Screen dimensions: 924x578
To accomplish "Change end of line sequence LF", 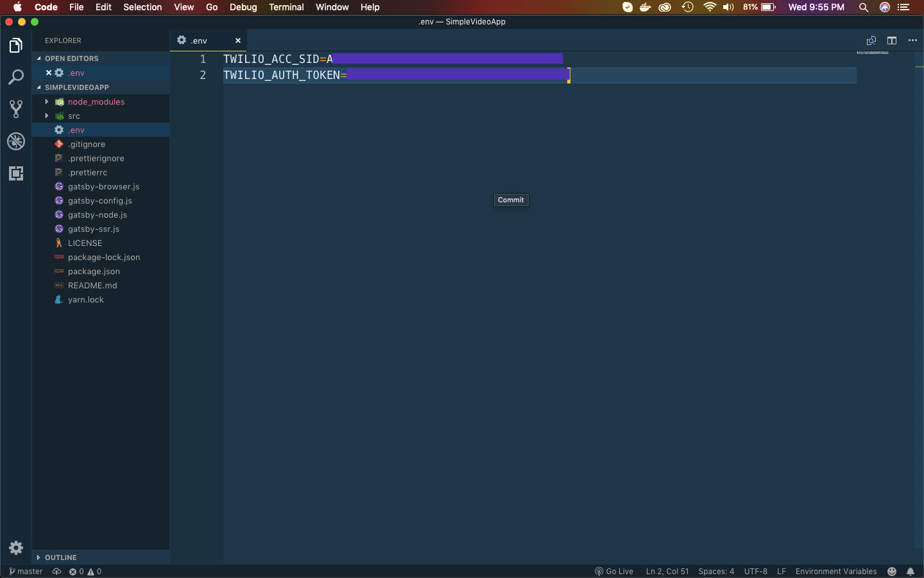I will (x=782, y=572).
